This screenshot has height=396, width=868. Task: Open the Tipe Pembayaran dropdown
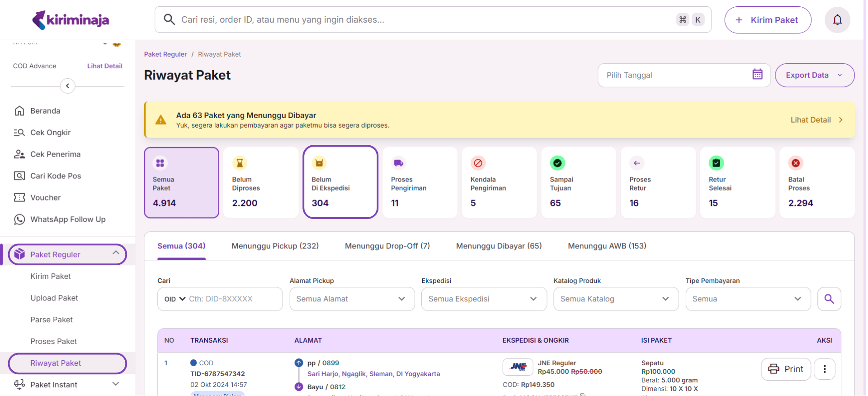[x=748, y=299]
